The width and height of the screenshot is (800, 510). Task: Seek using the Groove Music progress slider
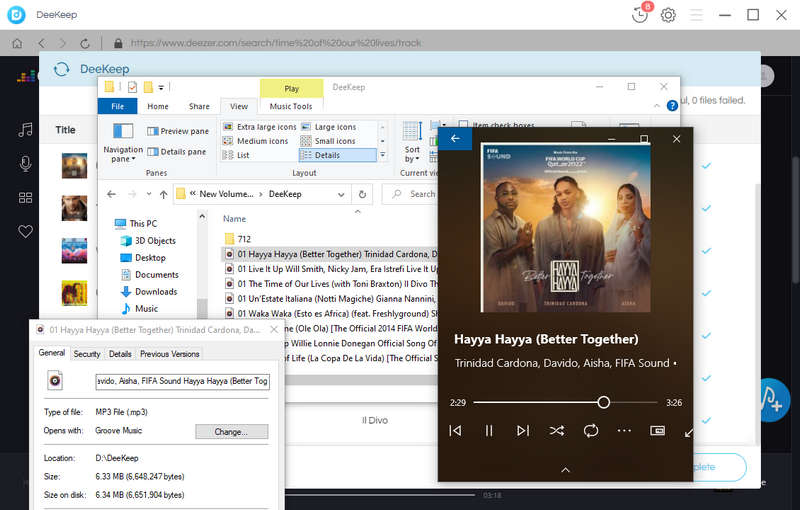[x=565, y=402]
